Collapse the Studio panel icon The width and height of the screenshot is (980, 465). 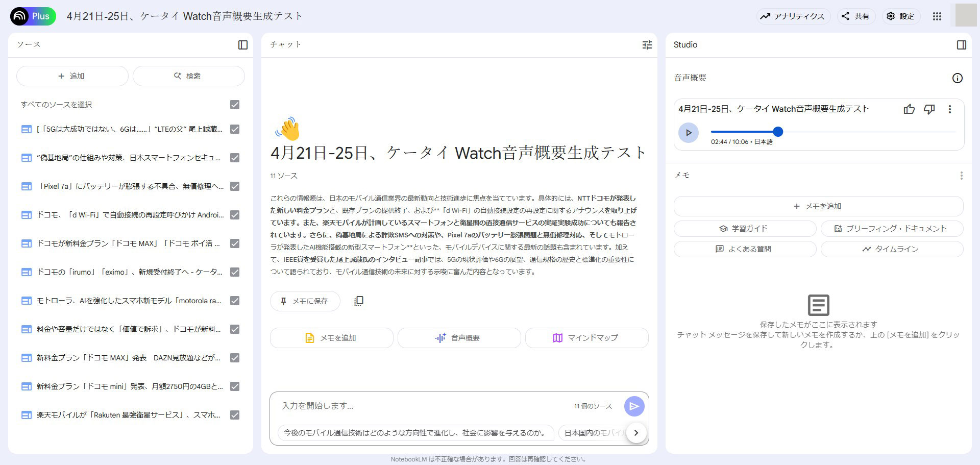point(962,45)
